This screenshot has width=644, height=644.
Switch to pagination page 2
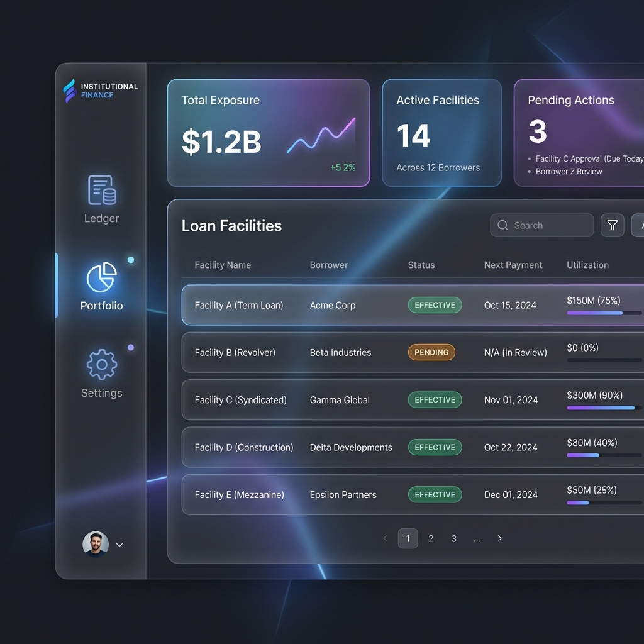click(431, 538)
